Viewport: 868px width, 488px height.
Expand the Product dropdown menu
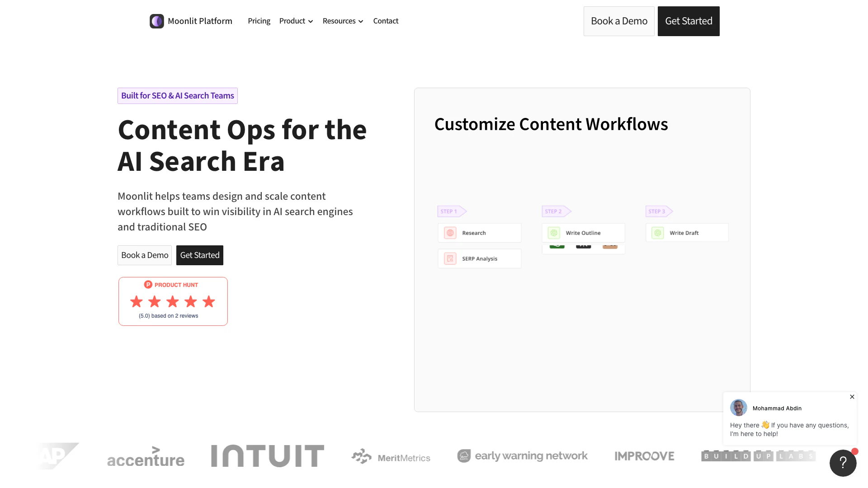296,21
